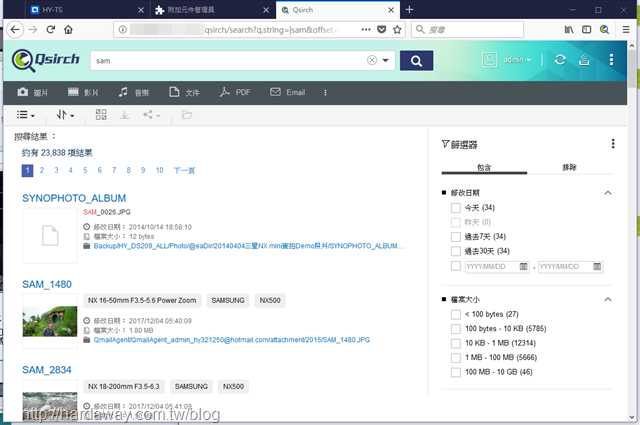The image size is (640, 425).
Task: Open header more options menu
Action: [611, 60]
